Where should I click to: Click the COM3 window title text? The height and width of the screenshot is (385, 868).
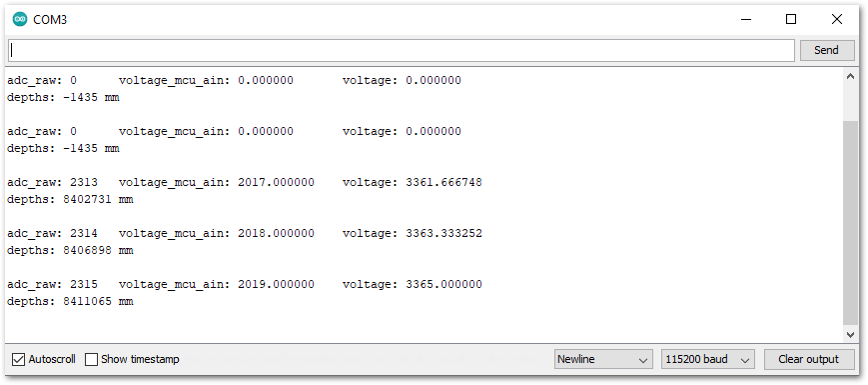[50, 20]
